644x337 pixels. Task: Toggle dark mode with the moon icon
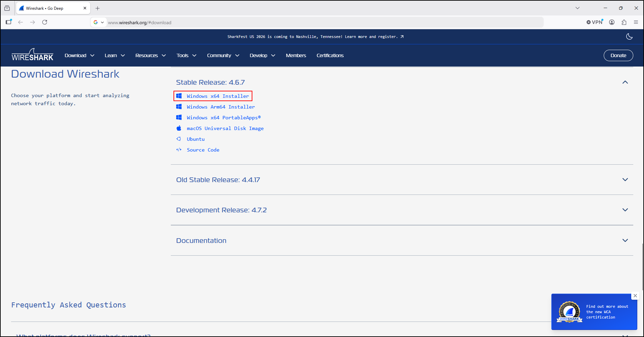coord(629,37)
